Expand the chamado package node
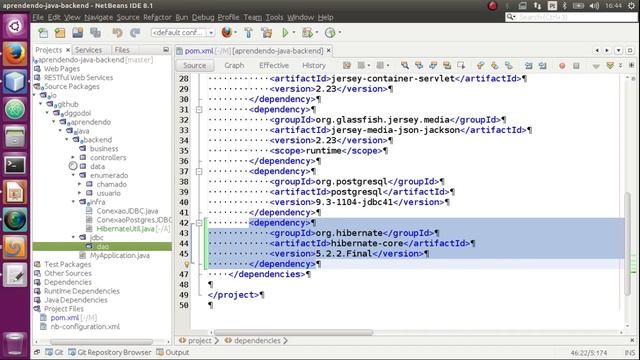This screenshot has width=640, height=360. 80,184
